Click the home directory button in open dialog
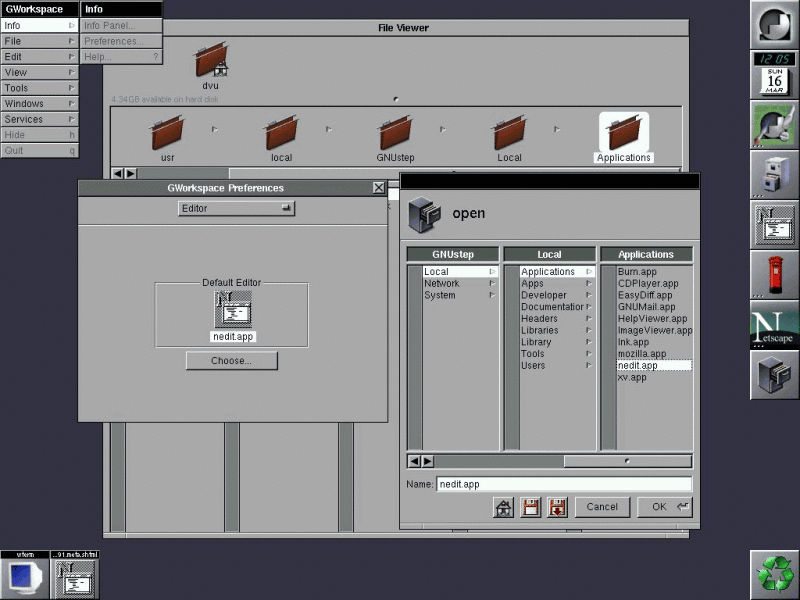Screen dimensions: 800x600 pos(504,507)
